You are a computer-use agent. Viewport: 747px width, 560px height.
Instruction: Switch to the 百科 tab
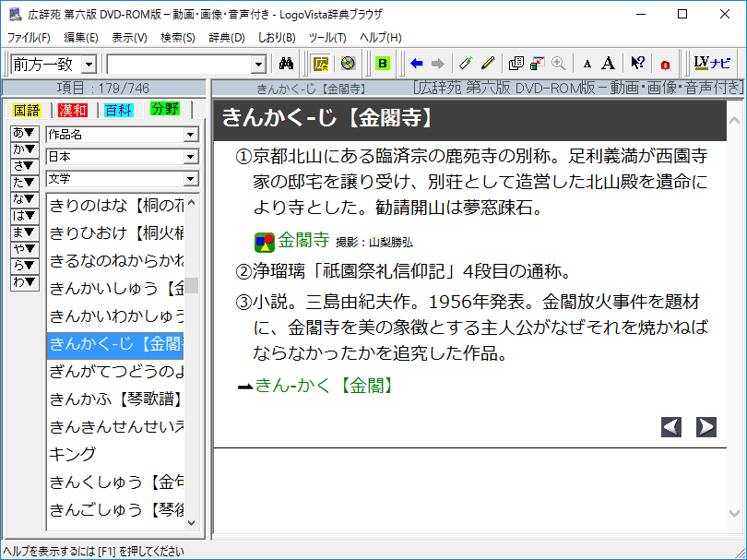pyautogui.click(x=118, y=111)
